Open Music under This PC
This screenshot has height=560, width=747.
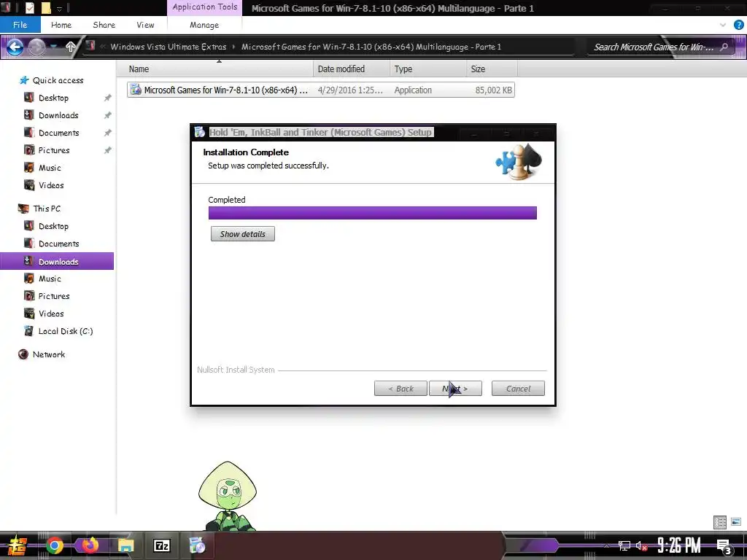pyautogui.click(x=50, y=279)
